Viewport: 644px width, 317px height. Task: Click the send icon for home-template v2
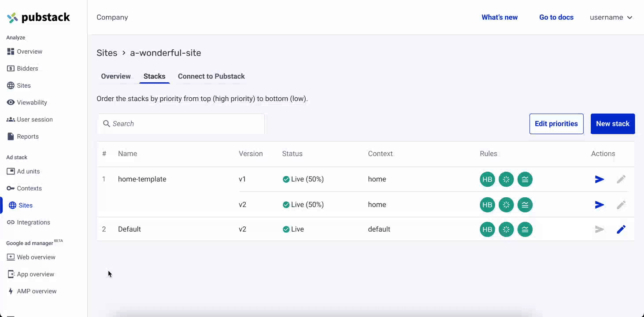tap(599, 205)
